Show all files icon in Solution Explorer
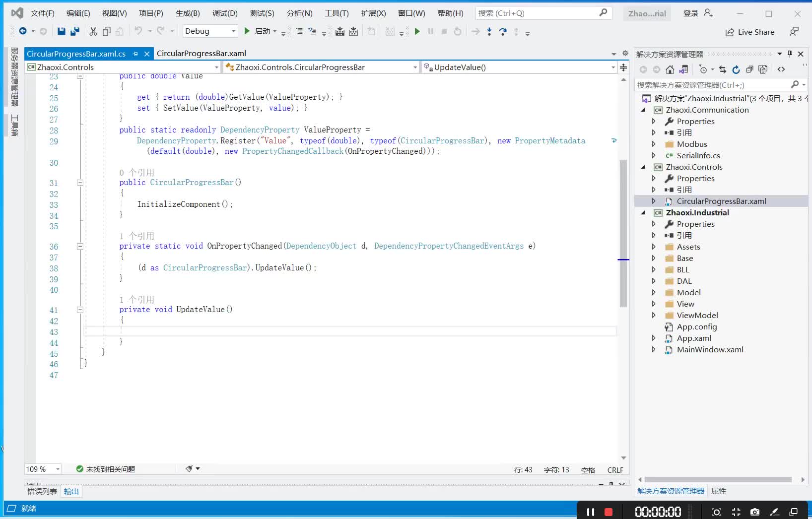Screen dimensions: 812x519 [763, 69]
